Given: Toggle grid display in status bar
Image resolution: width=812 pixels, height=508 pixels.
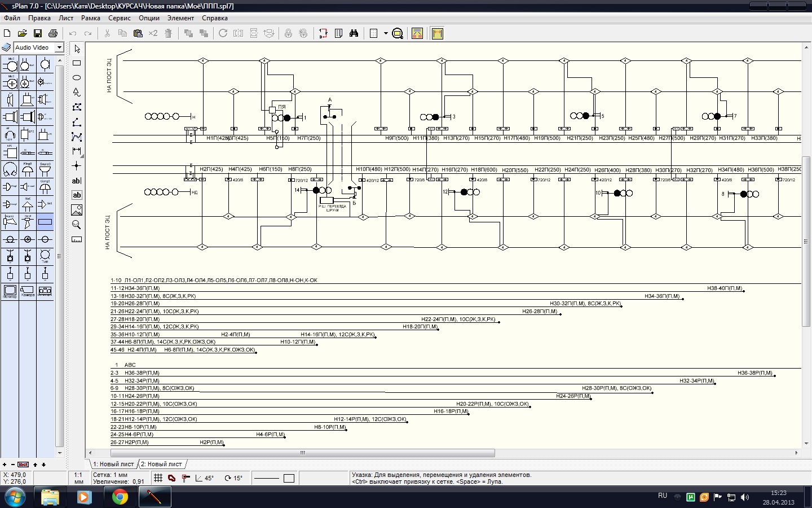Looking at the screenshot, I should tap(158, 478).
